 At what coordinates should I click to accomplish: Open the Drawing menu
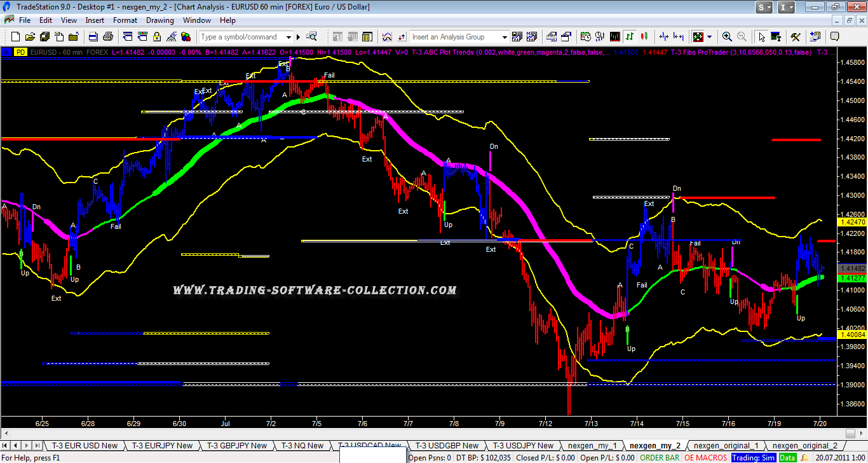(x=159, y=20)
